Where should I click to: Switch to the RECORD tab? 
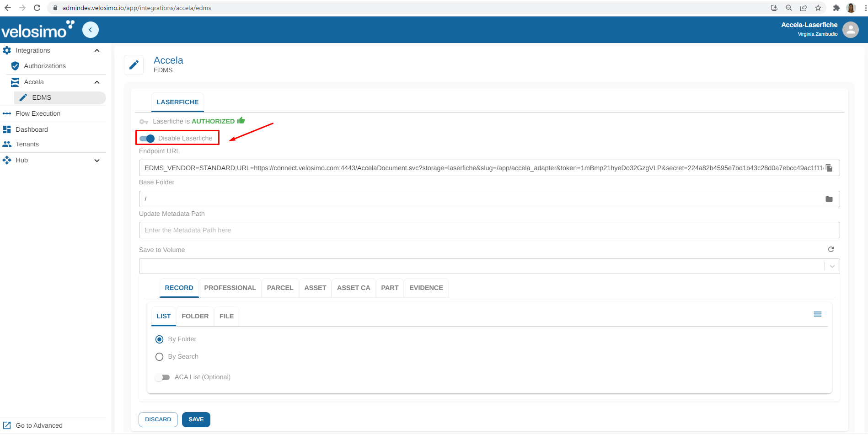pyautogui.click(x=179, y=288)
